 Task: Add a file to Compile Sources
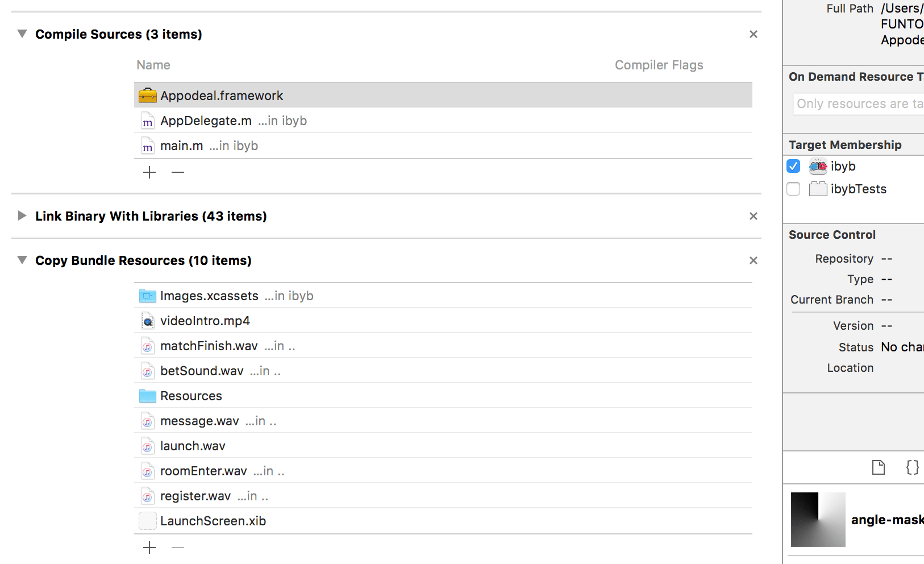point(149,172)
